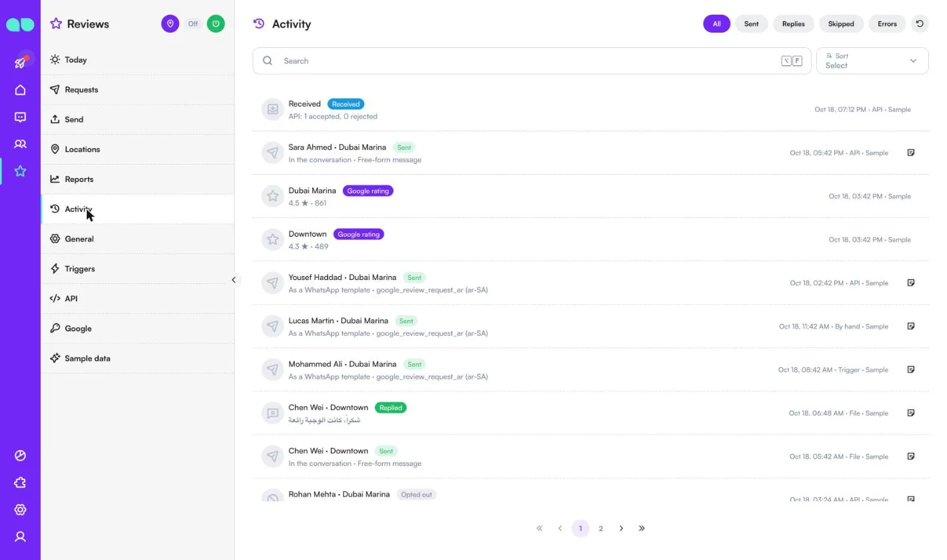Image resolution: width=947 pixels, height=560 pixels.
Task: Open the Downtown Google rating entry
Action: tap(591, 239)
